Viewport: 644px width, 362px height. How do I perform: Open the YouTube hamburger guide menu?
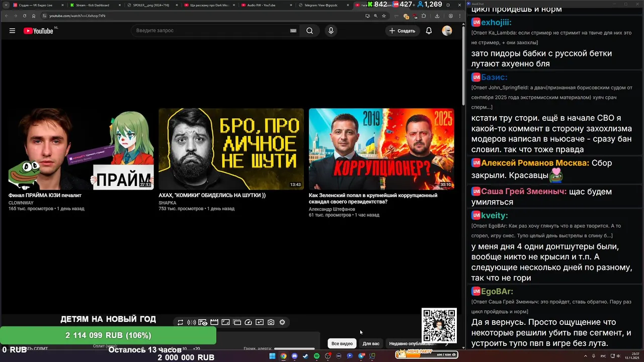click(12, 31)
